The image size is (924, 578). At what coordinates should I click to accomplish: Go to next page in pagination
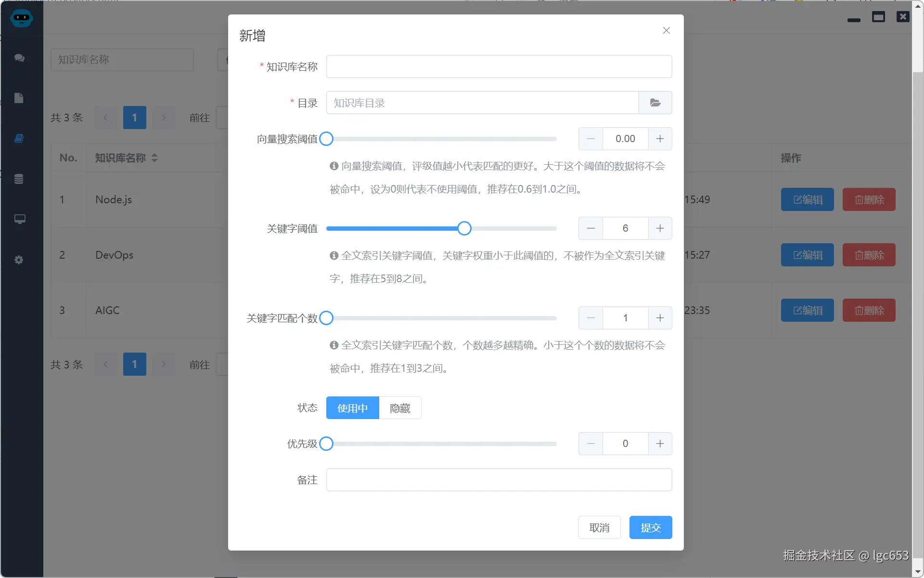pos(164,118)
